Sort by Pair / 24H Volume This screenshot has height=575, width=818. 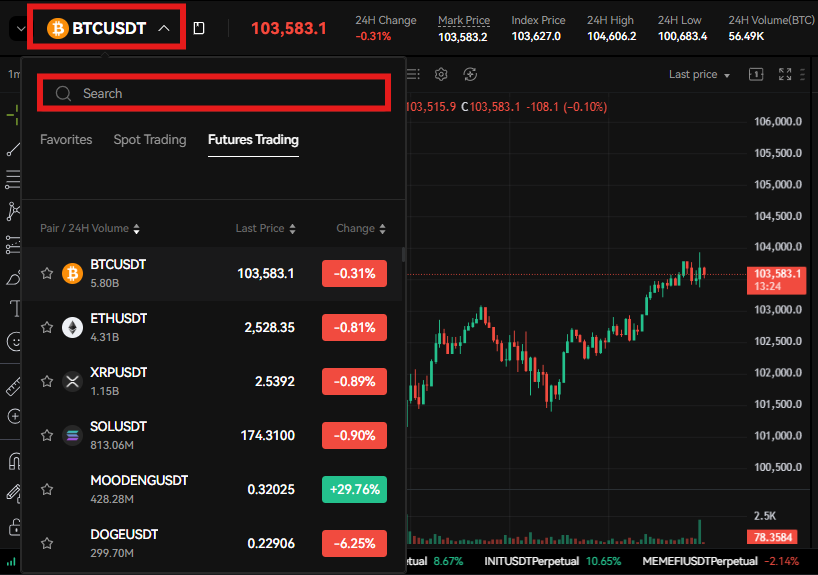pos(90,229)
